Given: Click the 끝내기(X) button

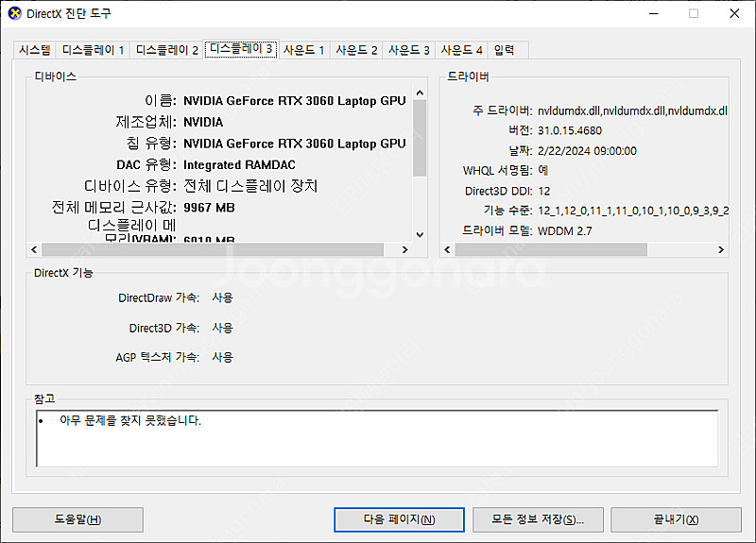Looking at the screenshot, I should click(676, 519).
